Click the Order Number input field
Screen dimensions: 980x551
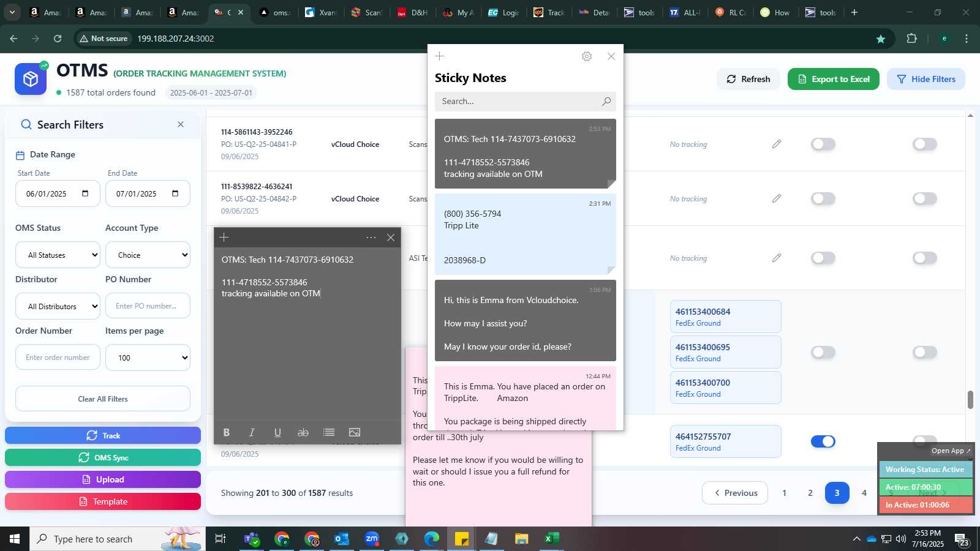[x=58, y=358]
